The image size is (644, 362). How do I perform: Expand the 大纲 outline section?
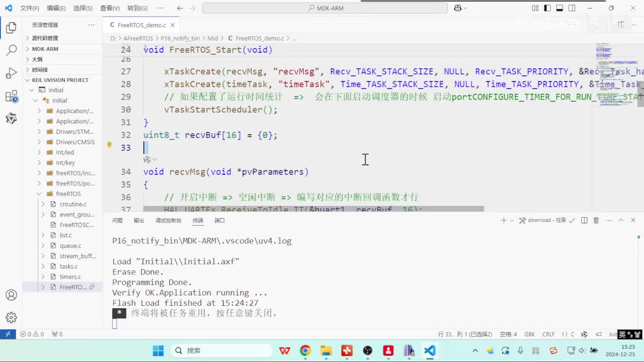point(61,59)
